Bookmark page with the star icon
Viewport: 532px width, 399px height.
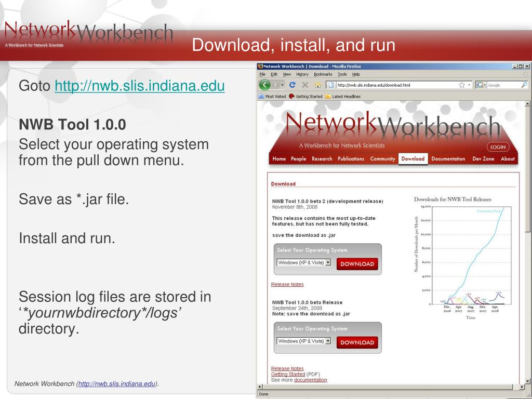462,85
